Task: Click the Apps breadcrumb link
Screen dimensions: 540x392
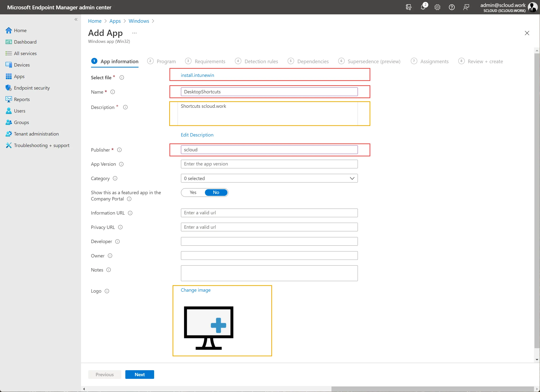Action: click(x=115, y=21)
